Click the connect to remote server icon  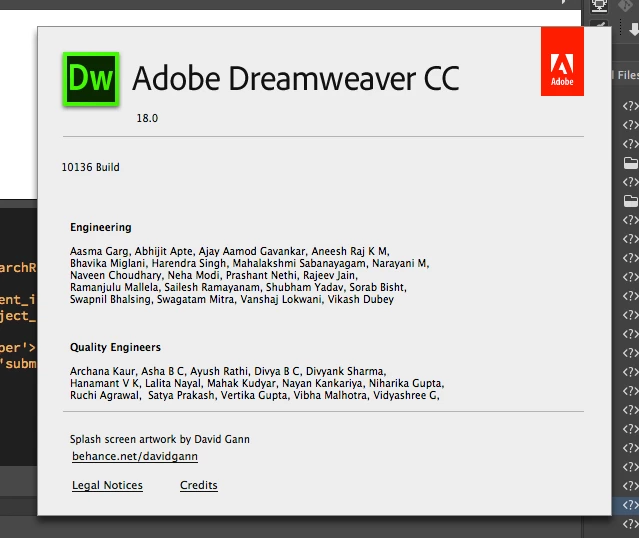(599, 5)
